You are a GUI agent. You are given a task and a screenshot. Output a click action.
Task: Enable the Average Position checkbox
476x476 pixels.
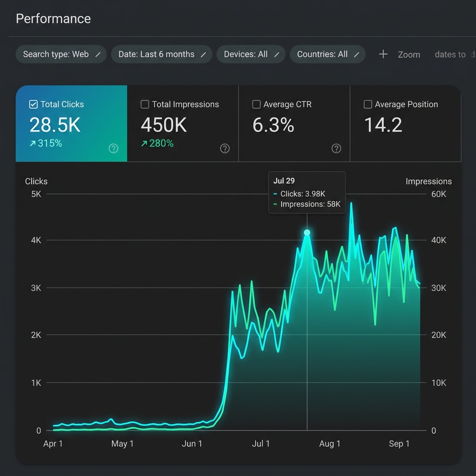[x=368, y=104]
